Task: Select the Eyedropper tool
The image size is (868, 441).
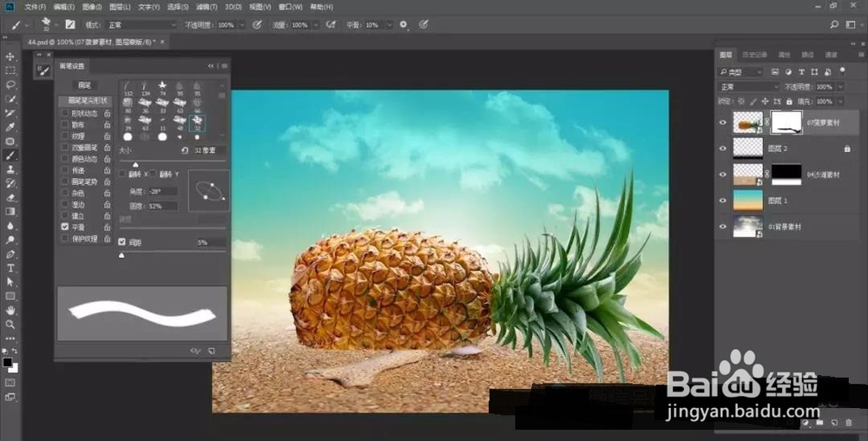Action: click(x=10, y=128)
